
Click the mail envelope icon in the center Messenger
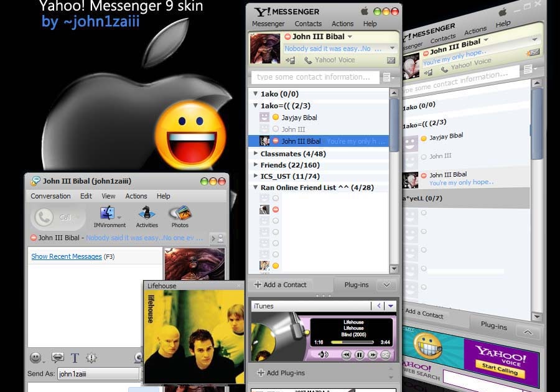[391, 60]
